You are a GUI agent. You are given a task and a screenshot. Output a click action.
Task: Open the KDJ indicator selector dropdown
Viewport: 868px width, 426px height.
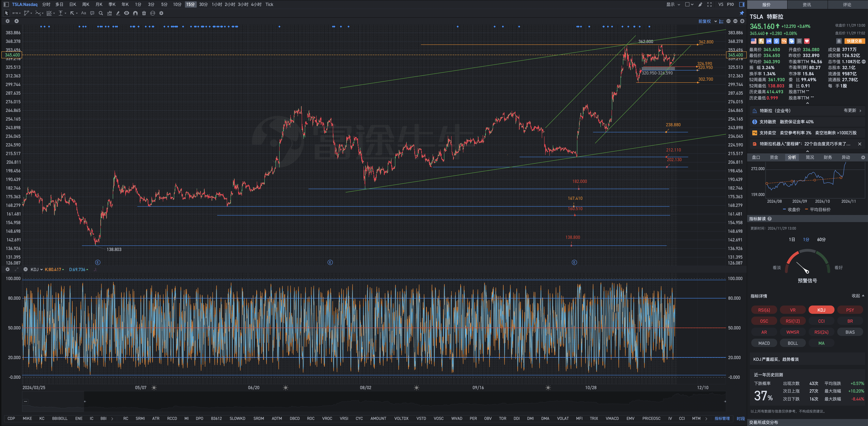pyautogui.click(x=36, y=269)
